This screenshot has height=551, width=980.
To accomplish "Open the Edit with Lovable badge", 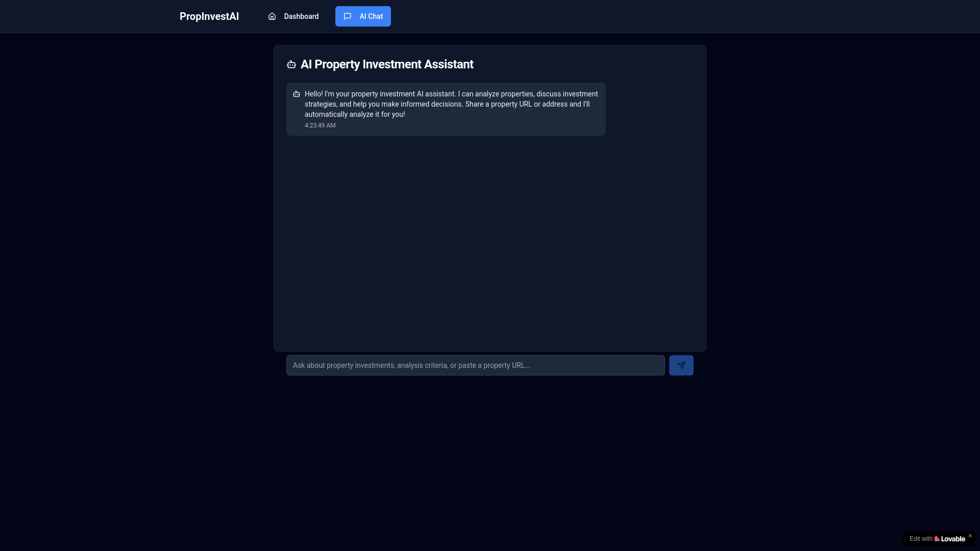I will (x=937, y=539).
